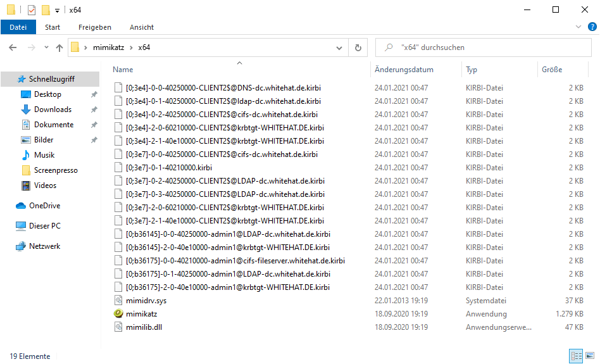Image resolution: width=600 pixels, height=364 pixels.
Task: Switch to large thumbnails view button
Action: [x=590, y=356]
